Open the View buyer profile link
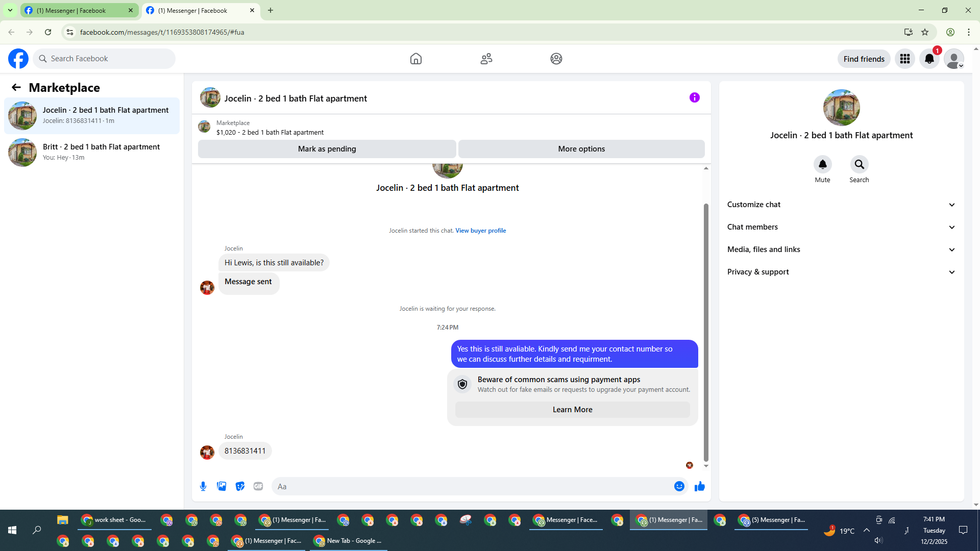 (x=480, y=231)
